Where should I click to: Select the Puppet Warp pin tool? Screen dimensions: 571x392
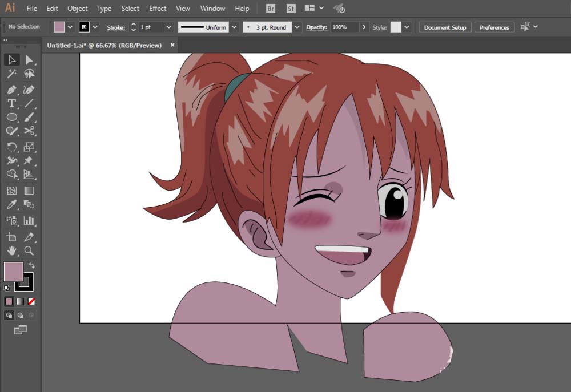tap(29, 160)
